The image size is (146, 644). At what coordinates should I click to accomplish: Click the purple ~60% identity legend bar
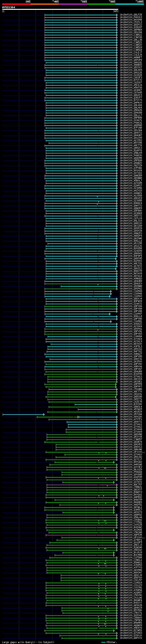pos(73,4)
